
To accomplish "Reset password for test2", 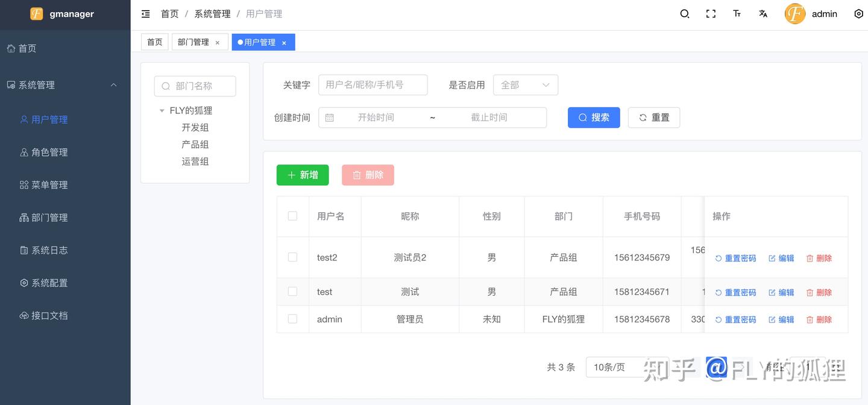I will tap(735, 258).
